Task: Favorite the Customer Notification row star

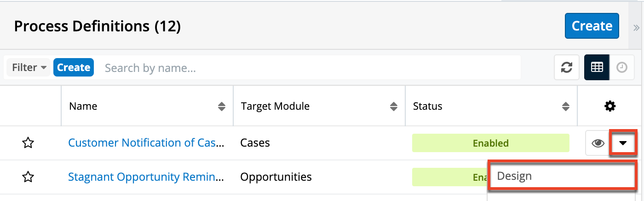Action: pyautogui.click(x=28, y=143)
